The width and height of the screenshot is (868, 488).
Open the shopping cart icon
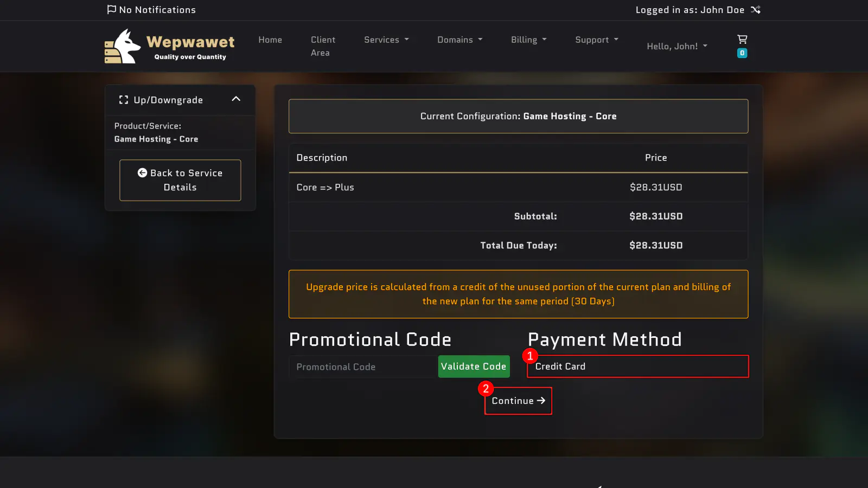pos(742,39)
